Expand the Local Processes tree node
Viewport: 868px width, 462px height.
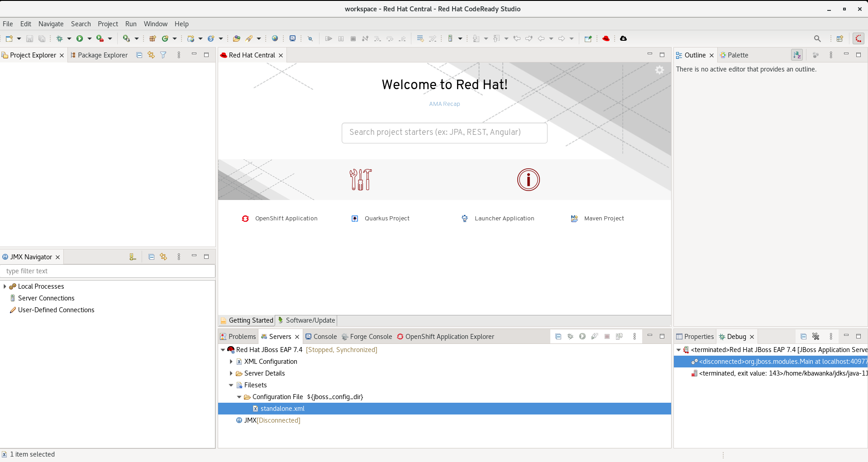(x=5, y=286)
